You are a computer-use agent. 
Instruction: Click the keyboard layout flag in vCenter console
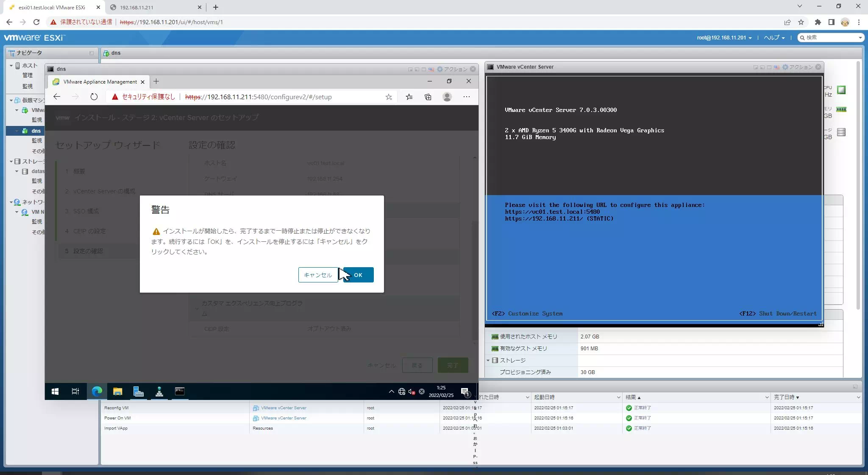coord(776,67)
